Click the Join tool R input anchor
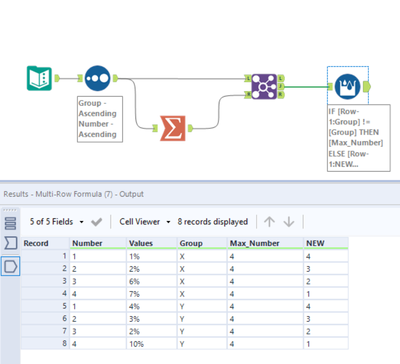This screenshot has height=364, width=400. (x=247, y=95)
